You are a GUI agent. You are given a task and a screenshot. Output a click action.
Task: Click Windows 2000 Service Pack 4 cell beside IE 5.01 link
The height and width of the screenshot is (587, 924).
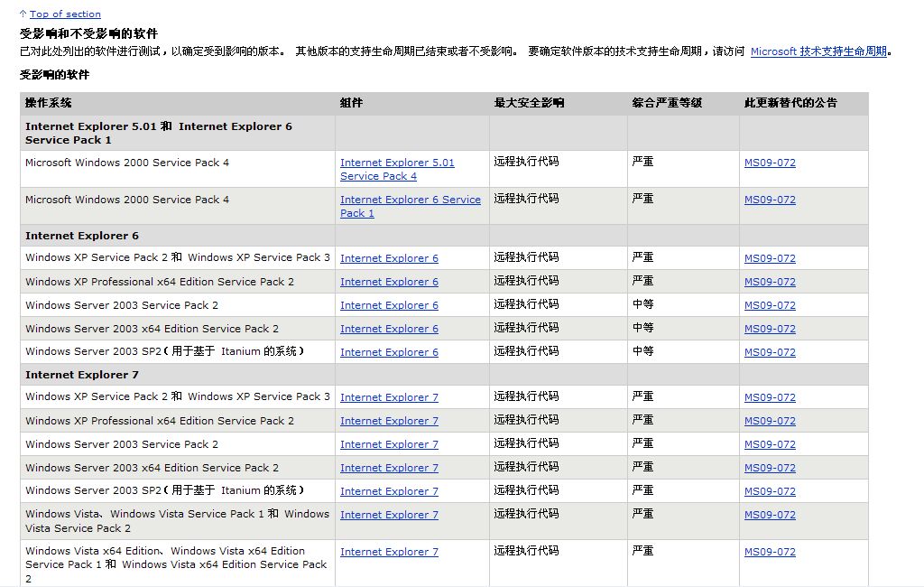coord(178,169)
